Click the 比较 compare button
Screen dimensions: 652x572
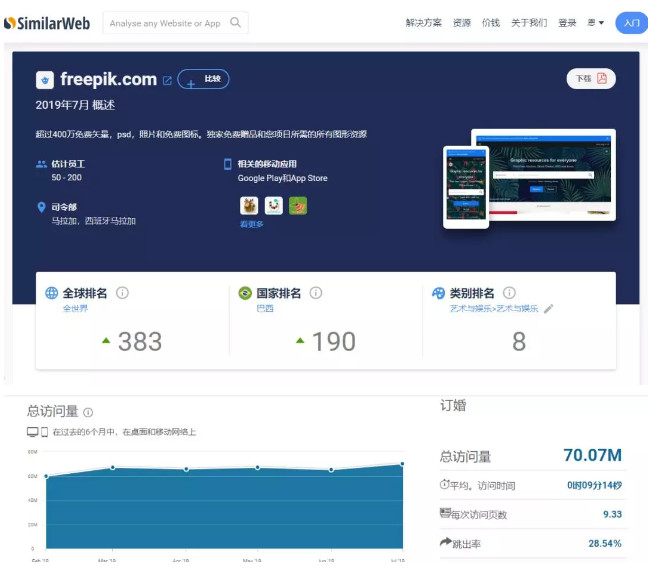(x=204, y=80)
